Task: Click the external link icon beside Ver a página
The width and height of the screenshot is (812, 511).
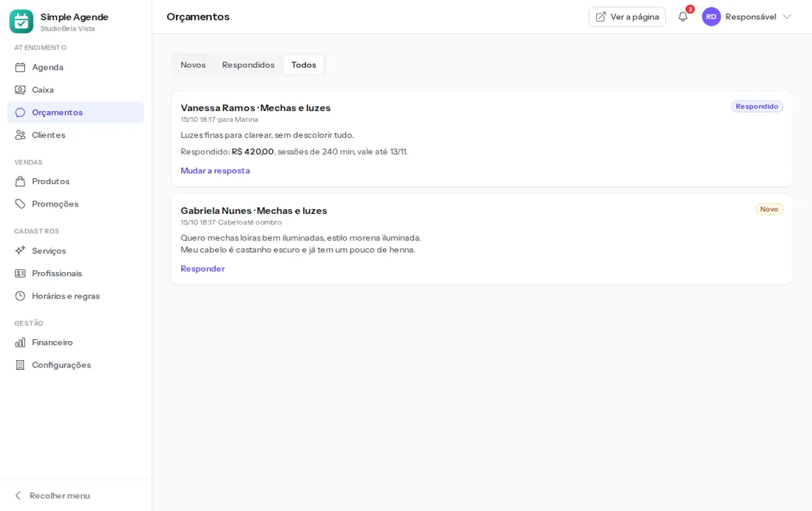Action: point(601,17)
